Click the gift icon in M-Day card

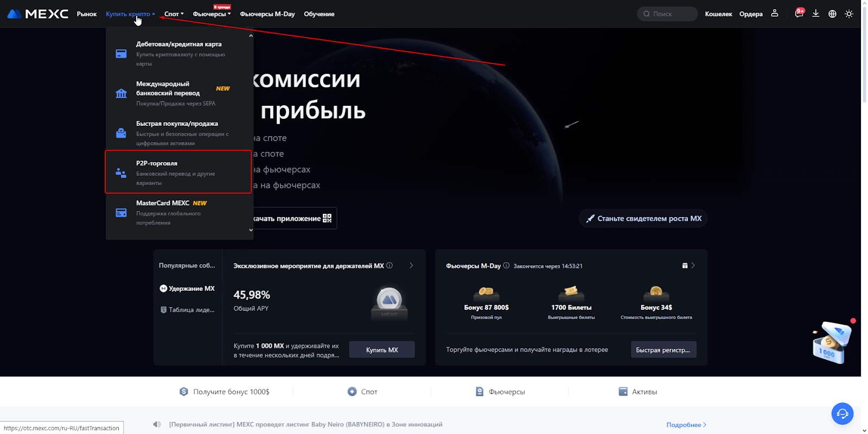685,265
